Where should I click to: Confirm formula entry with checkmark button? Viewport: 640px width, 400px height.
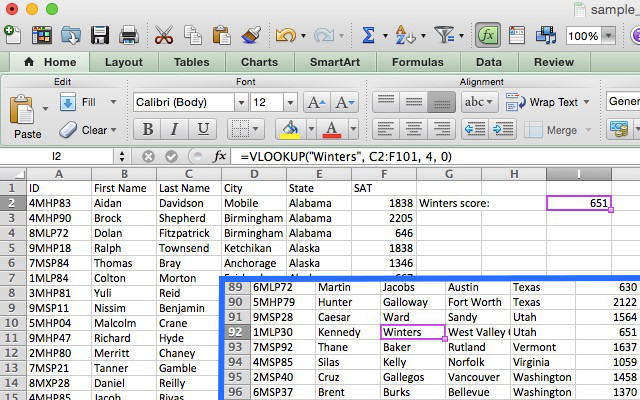pyautogui.click(x=171, y=156)
